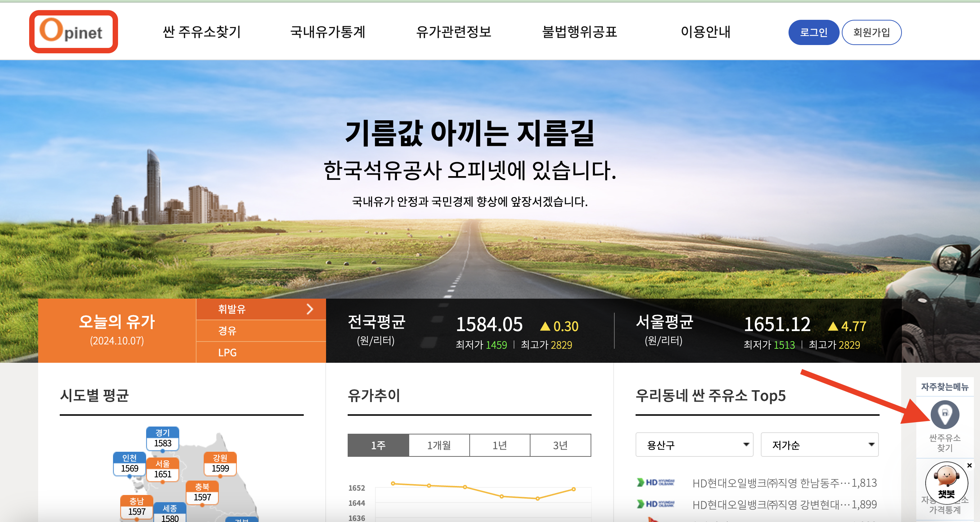The height and width of the screenshot is (522, 980).
Task: Click the 인천 price marker on the map
Action: point(130,463)
